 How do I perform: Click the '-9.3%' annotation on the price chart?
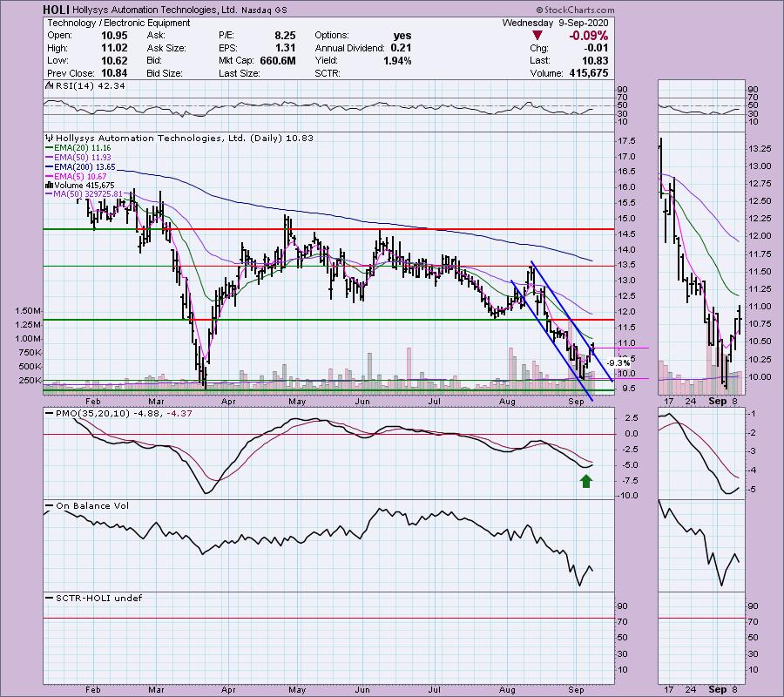(618, 363)
